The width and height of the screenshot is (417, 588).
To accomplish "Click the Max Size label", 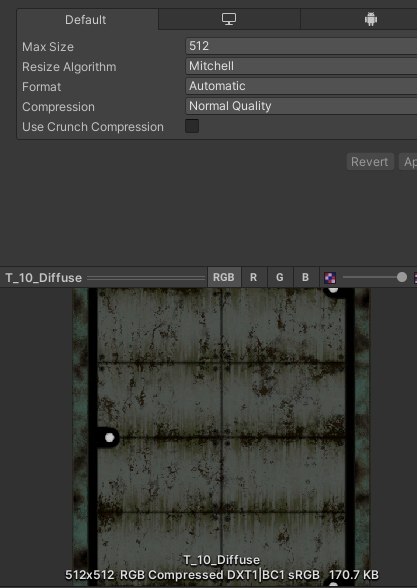I will click(48, 47).
